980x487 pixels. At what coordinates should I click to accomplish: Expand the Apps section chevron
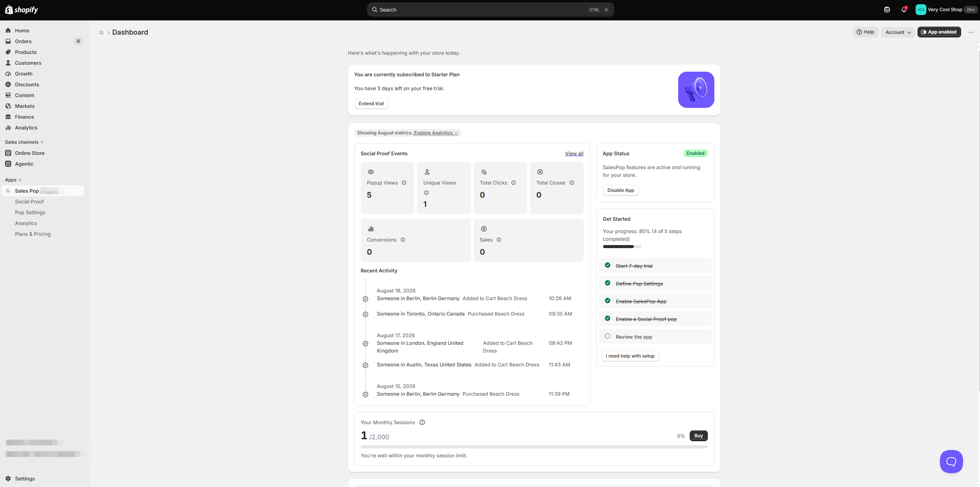tap(20, 180)
